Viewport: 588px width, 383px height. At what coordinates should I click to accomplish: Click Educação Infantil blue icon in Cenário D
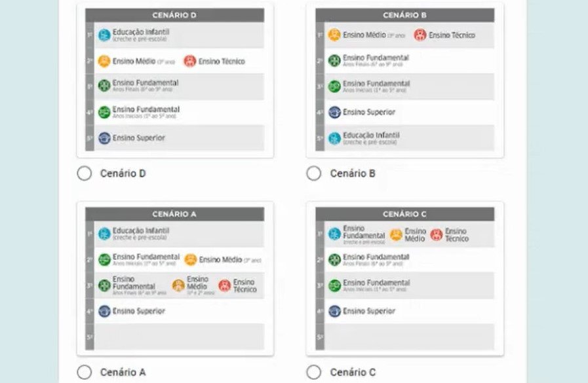104,35
